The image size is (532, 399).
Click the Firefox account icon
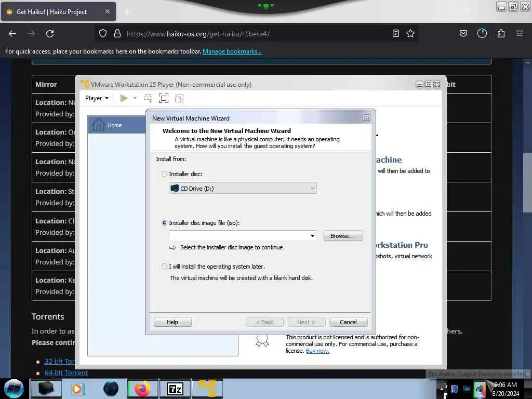(482, 33)
